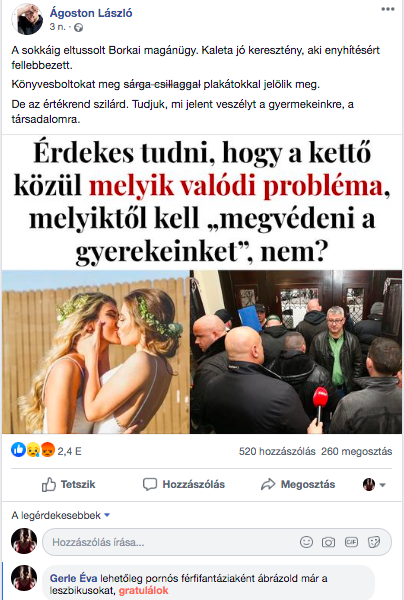404x600 pixels.
Task: Expand the comment-as profile selector dropdown
Action: 374,484
